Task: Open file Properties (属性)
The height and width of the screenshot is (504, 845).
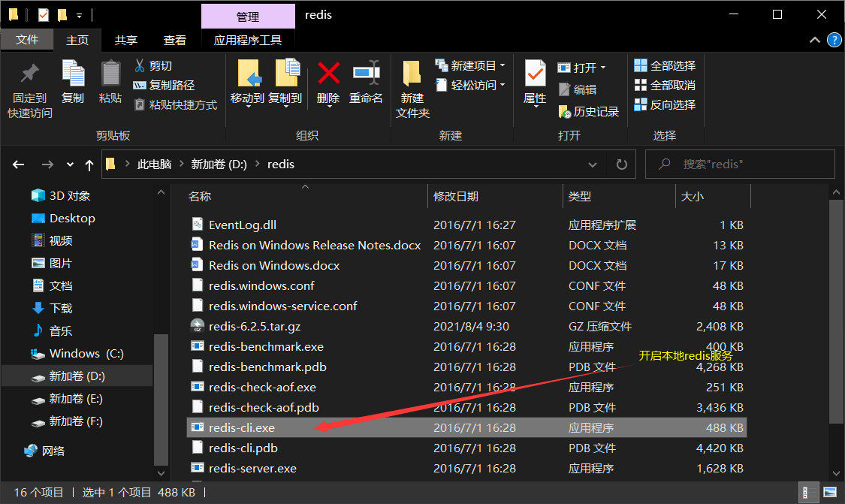Action: click(x=535, y=83)
